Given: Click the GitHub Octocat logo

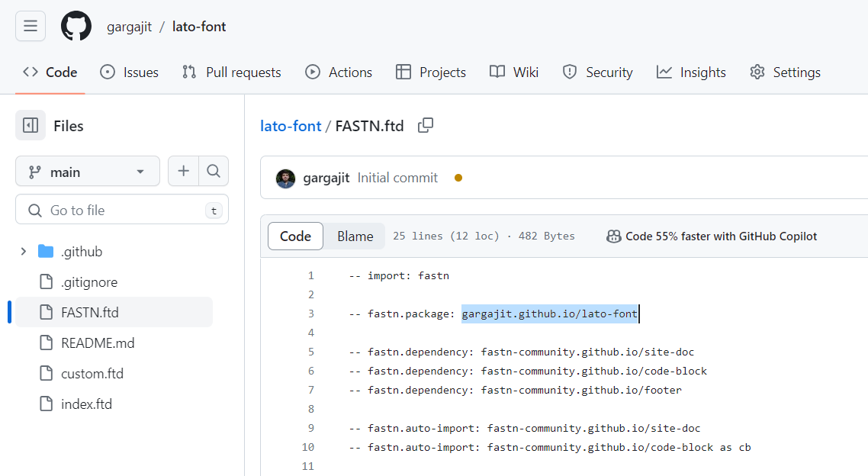Looking at the screenshot, I should click(x=76, y=26).
